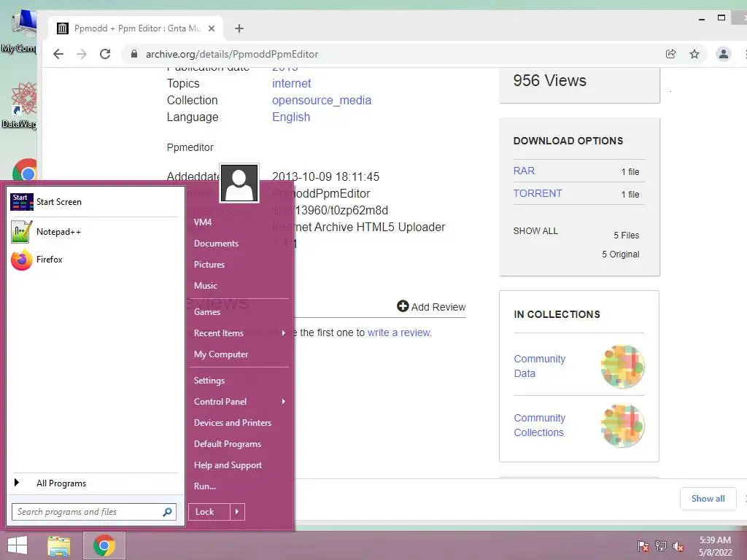
Task: Click the user account picture
Action: [x=239, y=183]
